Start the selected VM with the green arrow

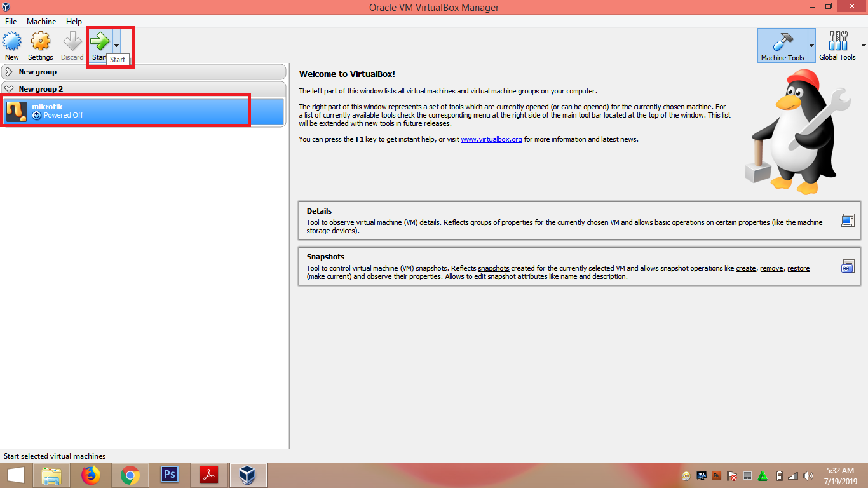pyautogui.click(x=100, y=42)
